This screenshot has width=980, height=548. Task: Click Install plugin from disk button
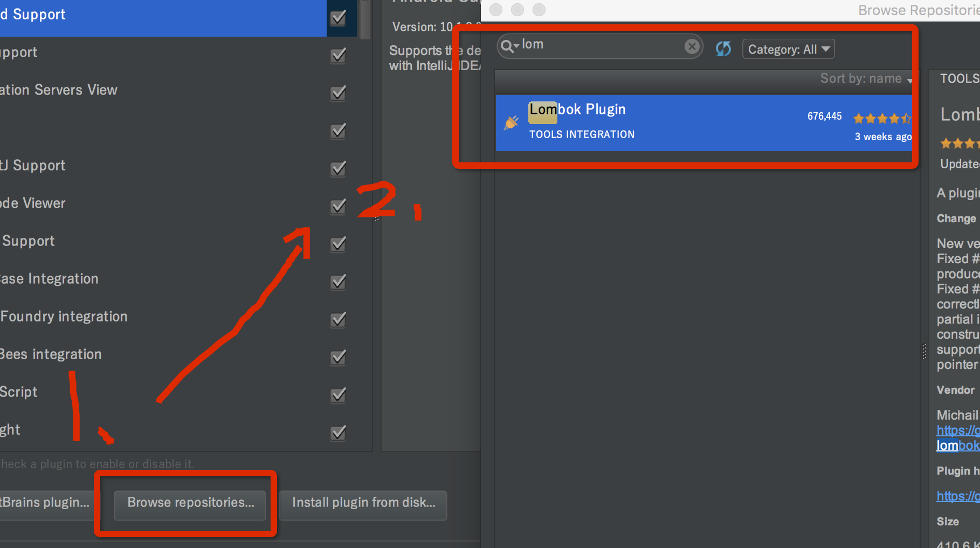[363, 505]
